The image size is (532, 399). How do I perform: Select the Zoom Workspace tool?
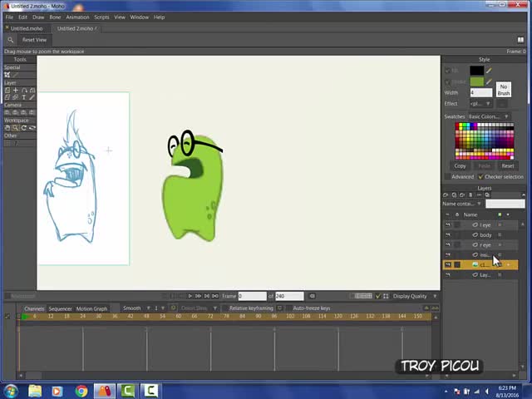(x=15, y=128)
